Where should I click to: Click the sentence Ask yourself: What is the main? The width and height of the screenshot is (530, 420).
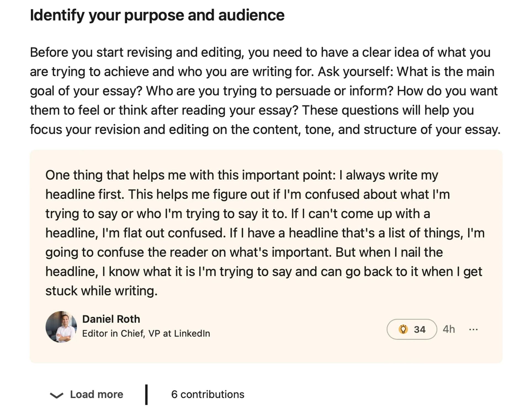[406, 71]
